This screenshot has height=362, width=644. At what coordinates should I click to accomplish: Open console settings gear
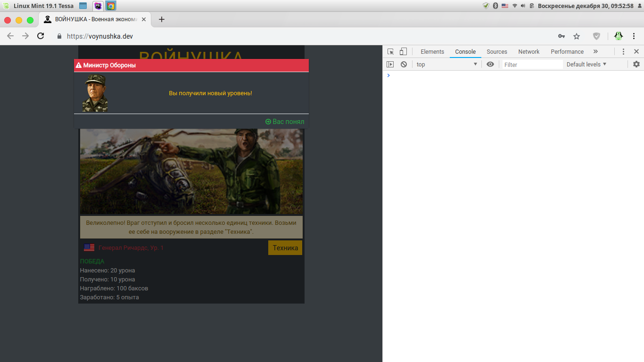coord(636,65)
